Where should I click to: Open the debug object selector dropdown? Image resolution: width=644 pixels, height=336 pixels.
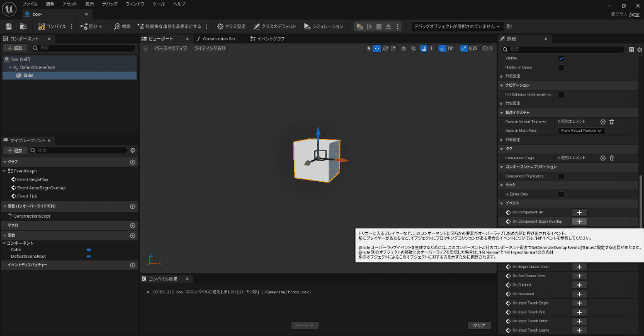pos(457,26)
